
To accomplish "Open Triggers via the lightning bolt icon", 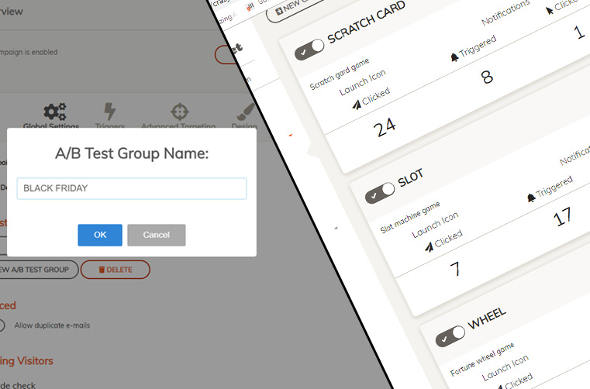I will [x=109, y=111].
